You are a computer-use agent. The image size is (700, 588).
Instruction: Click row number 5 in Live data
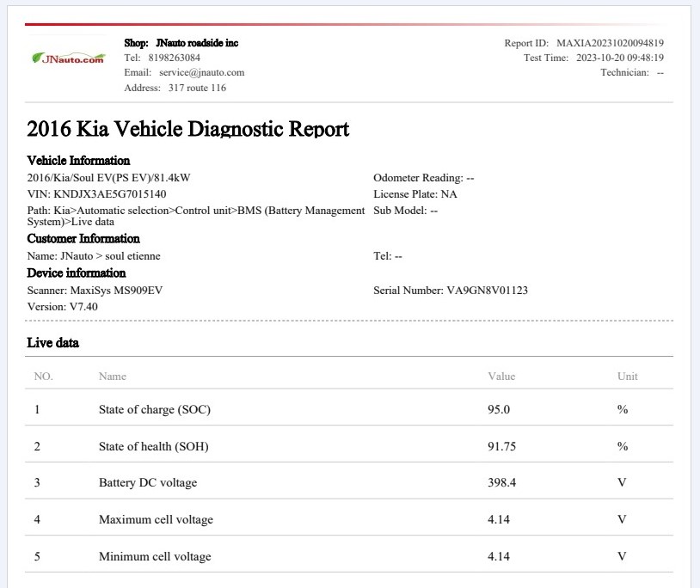point(37,557)
